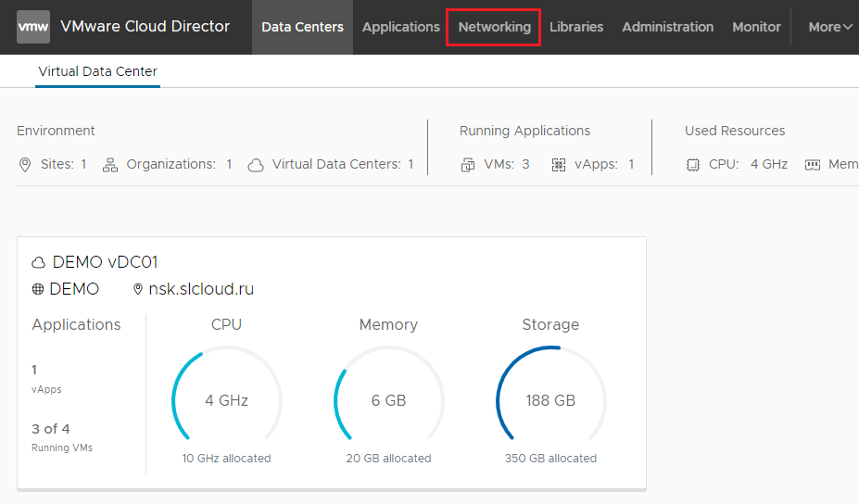Select the Virtual Data Center tab

point(97,71)
